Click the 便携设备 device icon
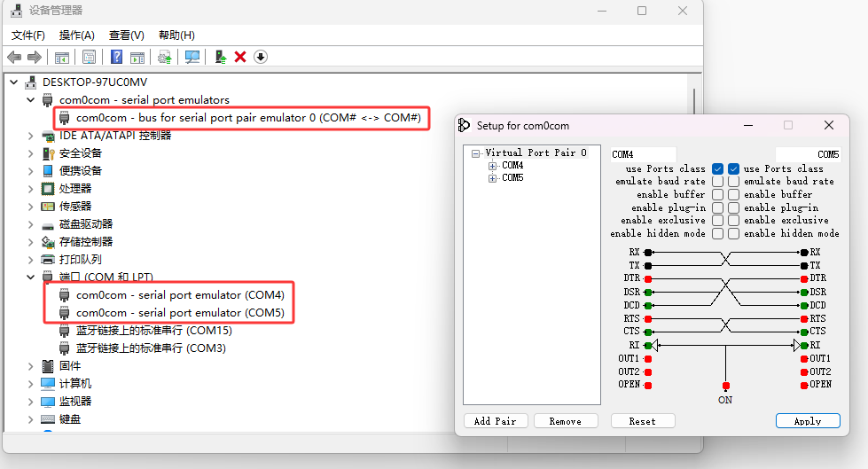The width and height of the screenshot is (868, 469). [x=48, y=171]
